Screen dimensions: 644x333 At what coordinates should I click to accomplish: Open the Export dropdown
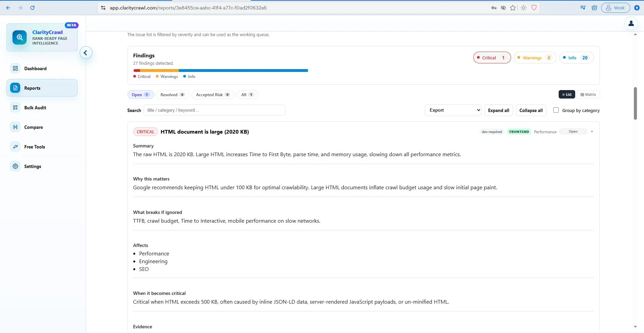click(x=453, y=110)
